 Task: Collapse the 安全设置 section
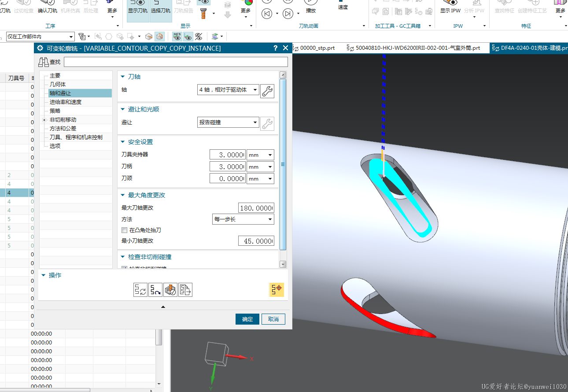[123, 142]
